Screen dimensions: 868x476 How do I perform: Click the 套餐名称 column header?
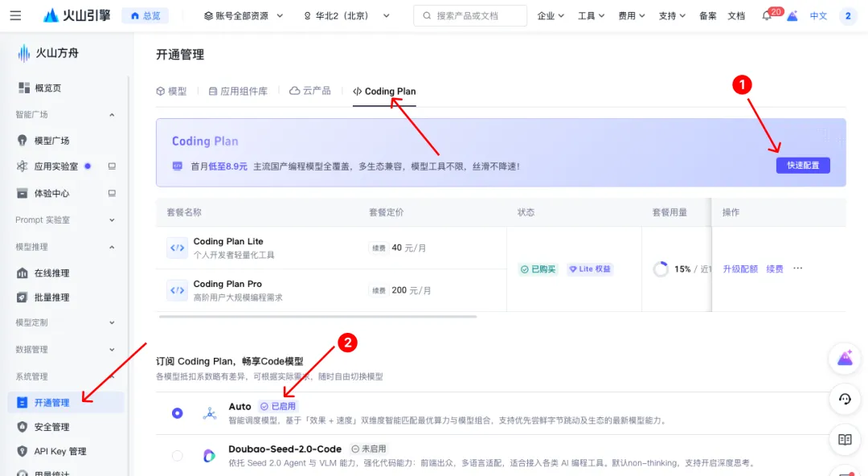[x=184, y=212]
